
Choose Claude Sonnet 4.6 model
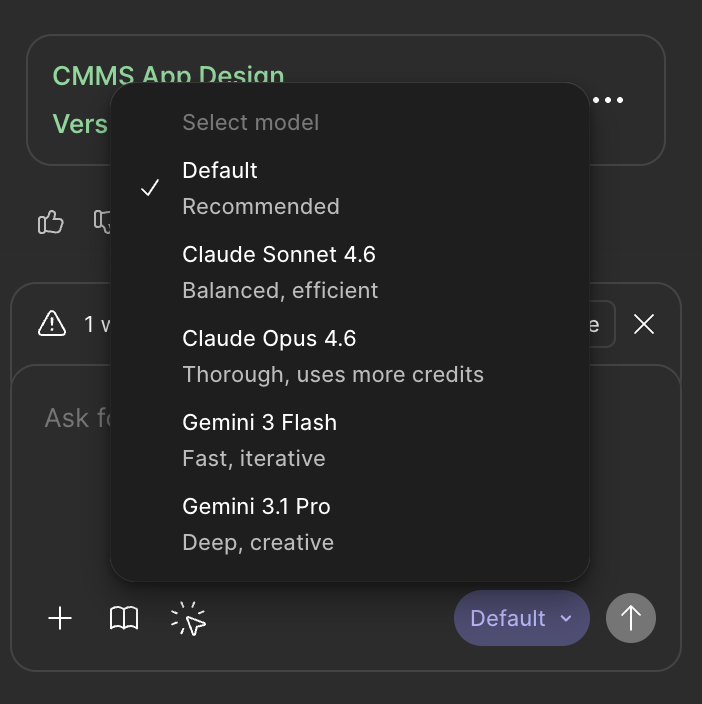[x=279, y=272]
